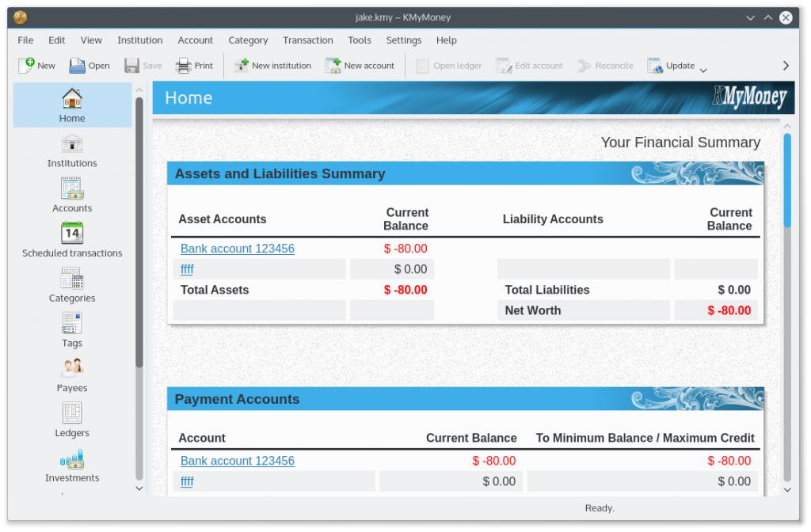
Task: Select the Categories sidebar icon
Action: pos(72,285)
